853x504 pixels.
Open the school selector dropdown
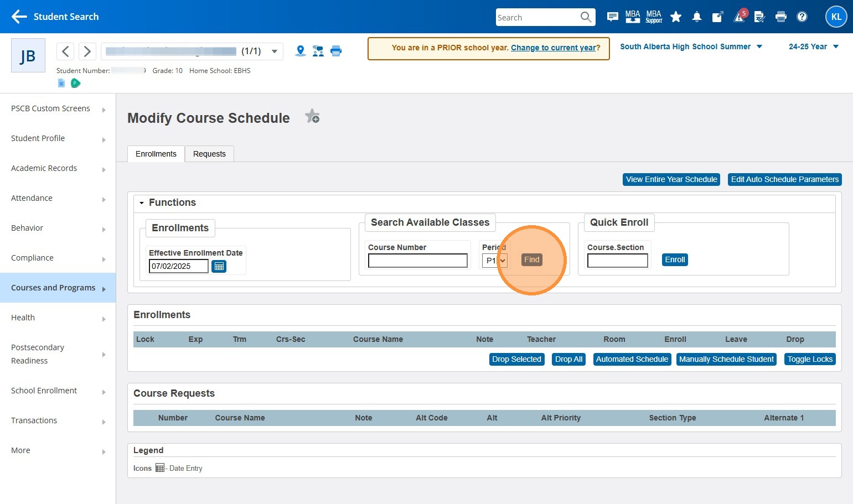point(691,47)
